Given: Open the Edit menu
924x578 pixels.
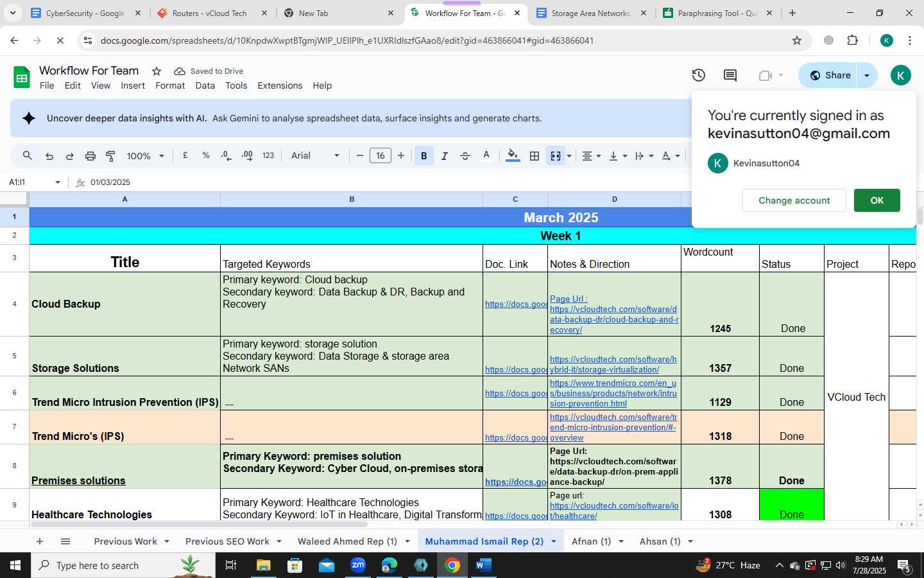Looking at the screenshot, I should click(73, 85).
